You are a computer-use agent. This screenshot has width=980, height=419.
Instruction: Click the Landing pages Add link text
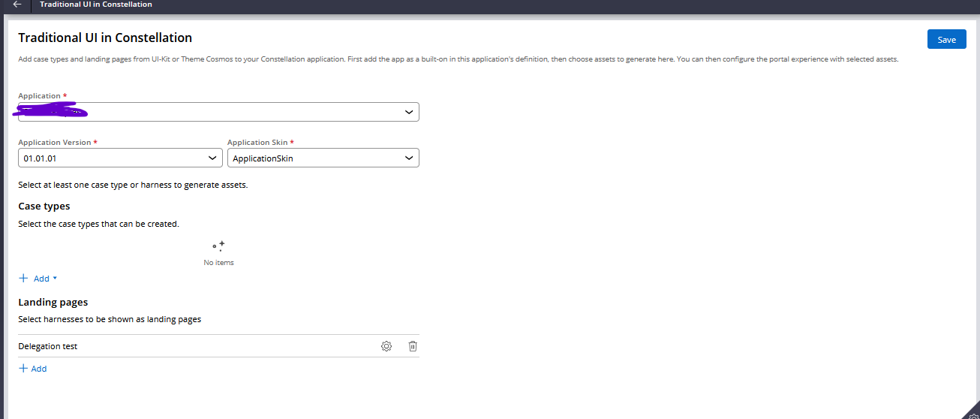click(39, 369)
